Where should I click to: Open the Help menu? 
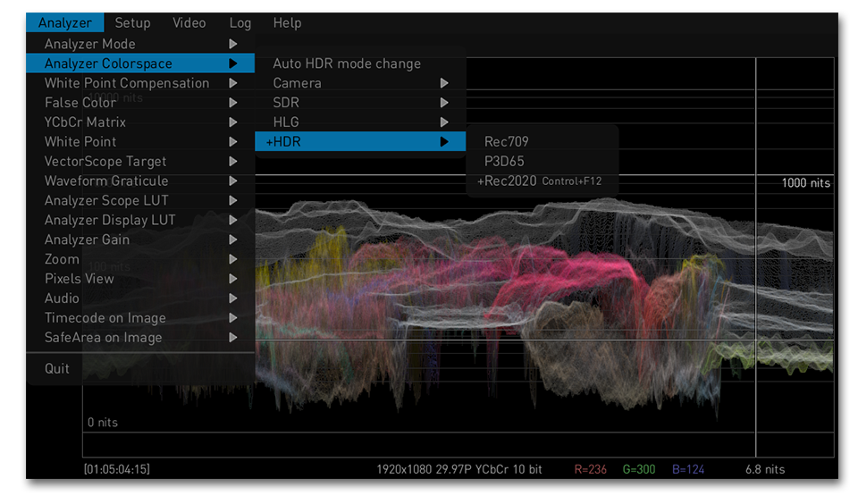coord(287,23)
